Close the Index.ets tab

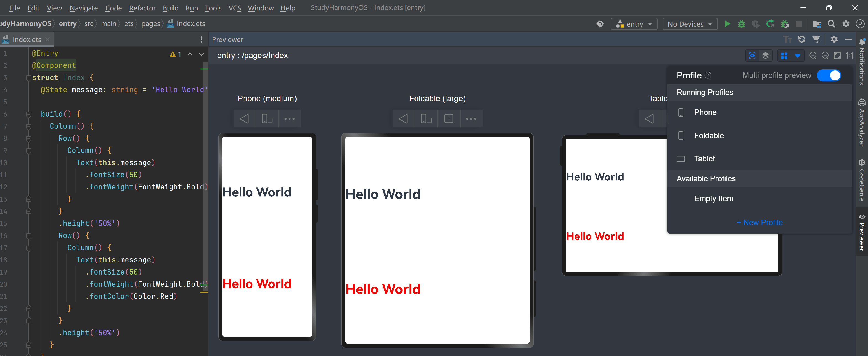point(47,39)
